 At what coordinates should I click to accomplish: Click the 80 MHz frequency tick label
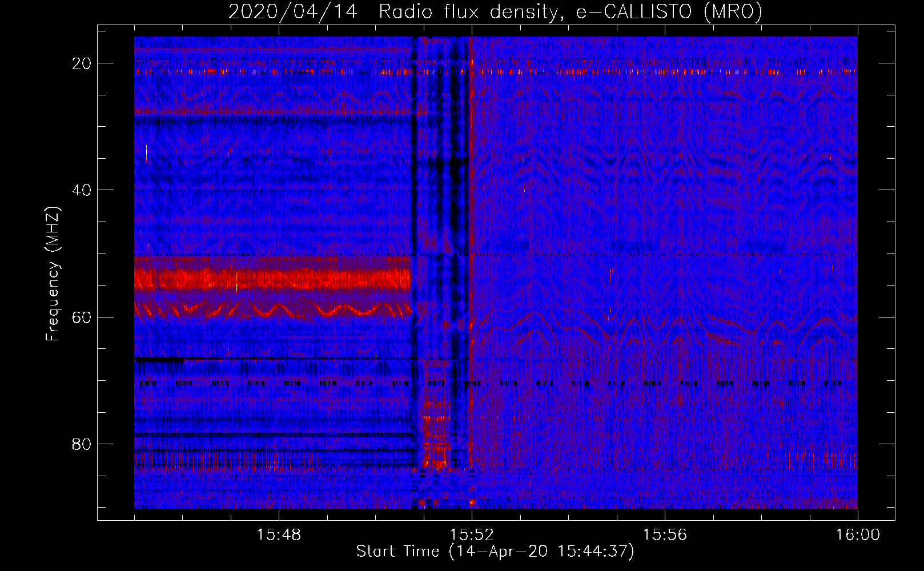(82, 444)
